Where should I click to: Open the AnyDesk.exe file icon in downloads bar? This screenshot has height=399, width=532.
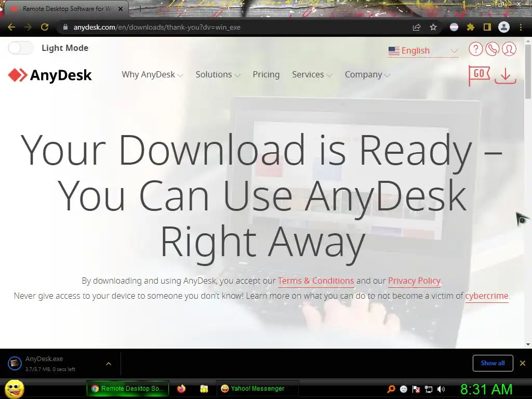pos(15,363)
